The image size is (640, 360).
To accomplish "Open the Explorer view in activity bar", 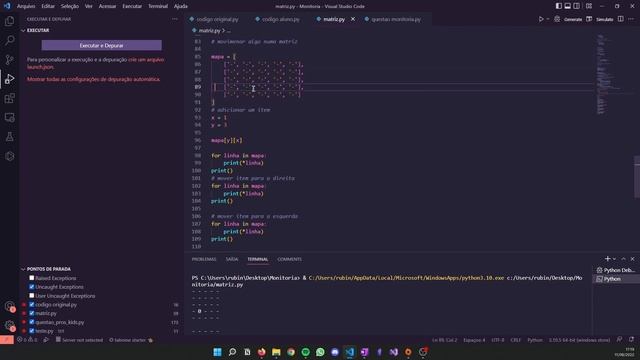I will tap(9, 21).
